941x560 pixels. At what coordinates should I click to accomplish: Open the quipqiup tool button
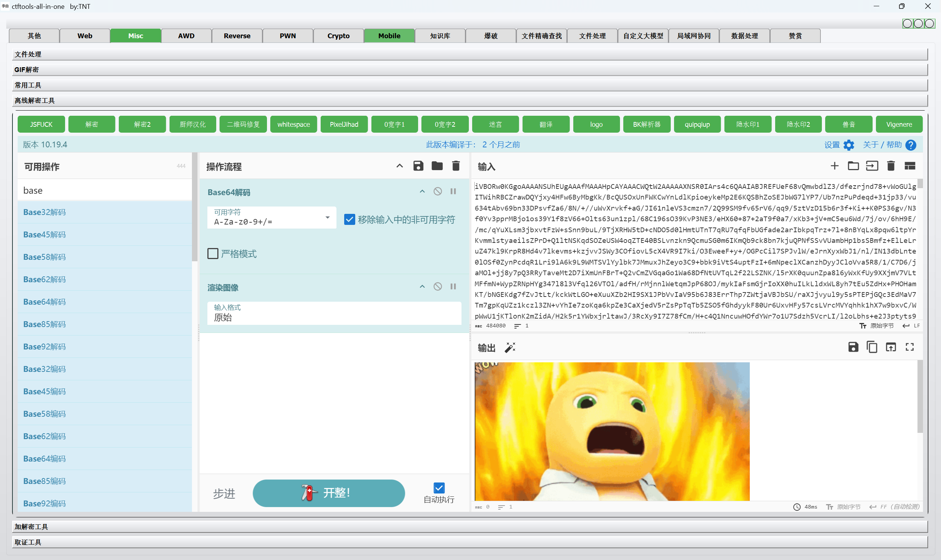(x=697, y=124)
